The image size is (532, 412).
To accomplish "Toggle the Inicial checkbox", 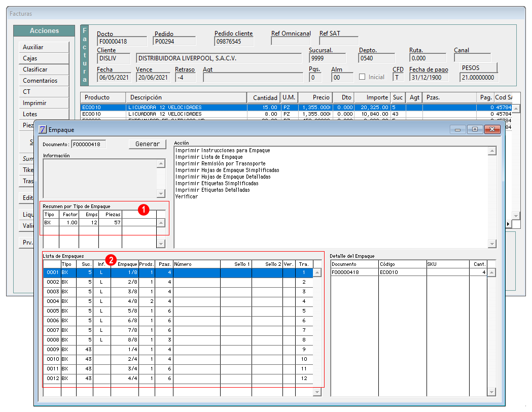I will click(x=362, y=77).
